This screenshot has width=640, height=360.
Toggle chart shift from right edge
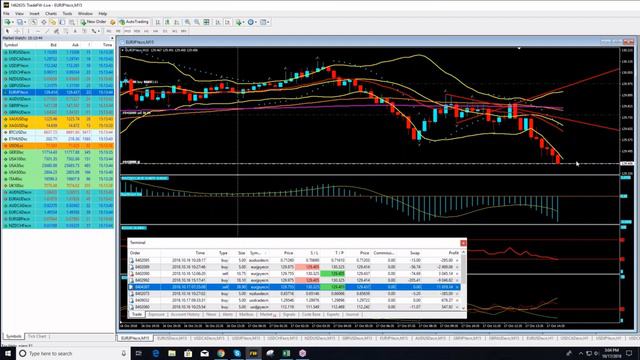pyautogui.click(x=227, y=22)
